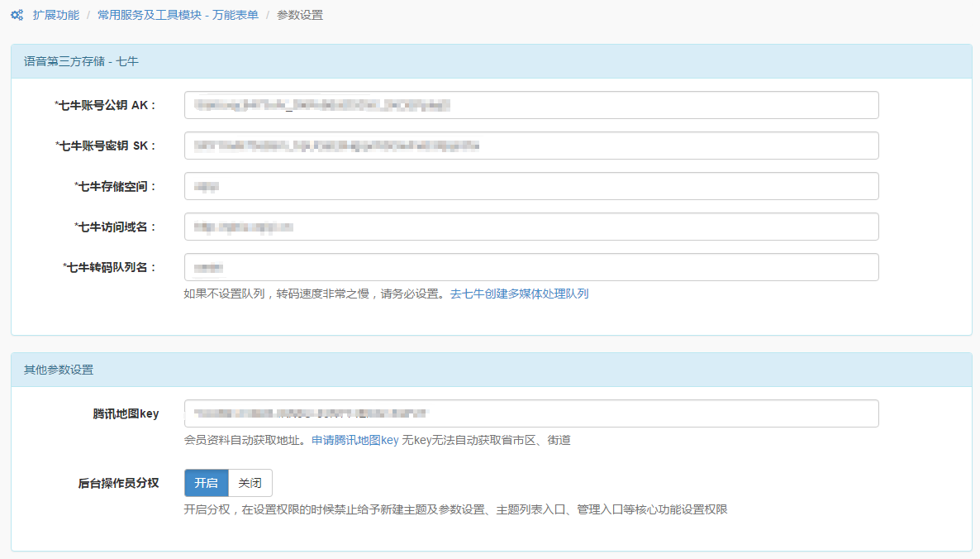
Task: Click hint text 无key无法自动获取省市区、街道
Action: [486, 440]
